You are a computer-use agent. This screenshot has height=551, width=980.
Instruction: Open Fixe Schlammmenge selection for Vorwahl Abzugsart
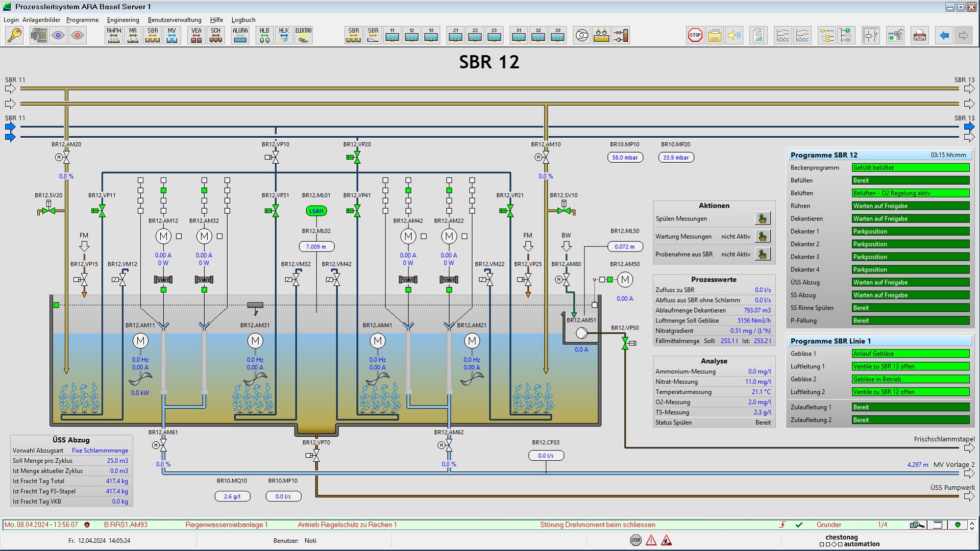click(x=100, y=450)
